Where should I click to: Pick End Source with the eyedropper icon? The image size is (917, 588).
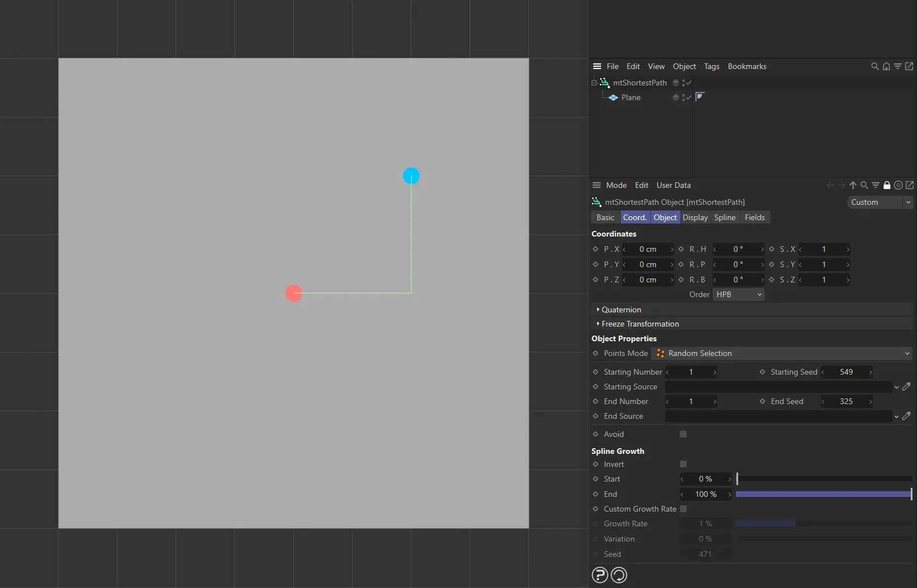[x=907, y=416]
